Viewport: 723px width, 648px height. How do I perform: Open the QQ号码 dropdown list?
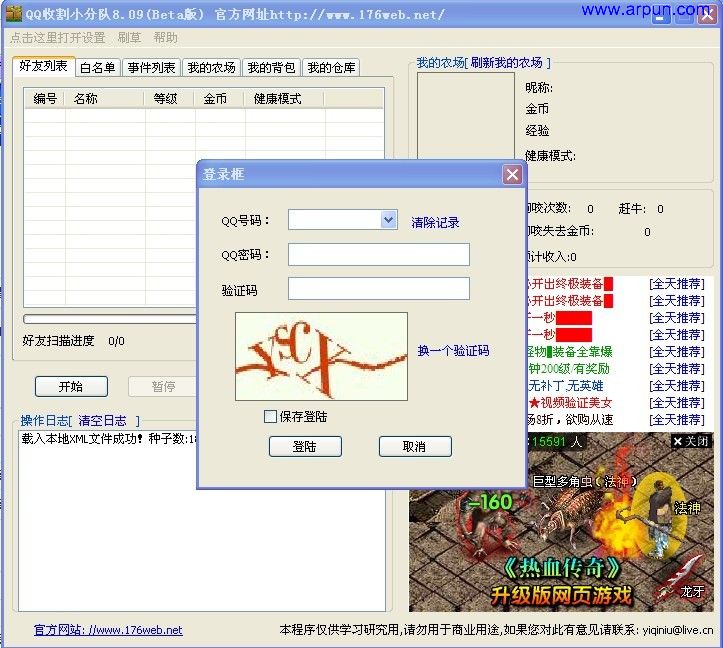[389, 220]
